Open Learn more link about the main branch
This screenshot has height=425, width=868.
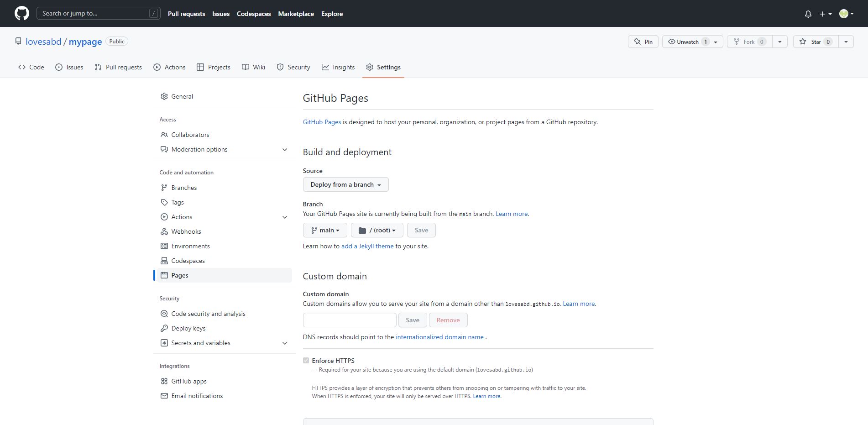coord(512,214)
